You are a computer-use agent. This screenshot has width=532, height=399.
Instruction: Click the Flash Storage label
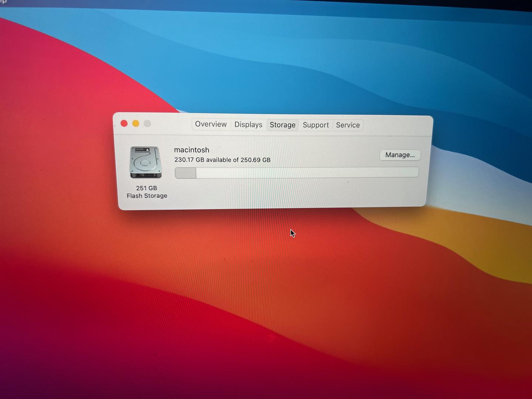(147, 196)
